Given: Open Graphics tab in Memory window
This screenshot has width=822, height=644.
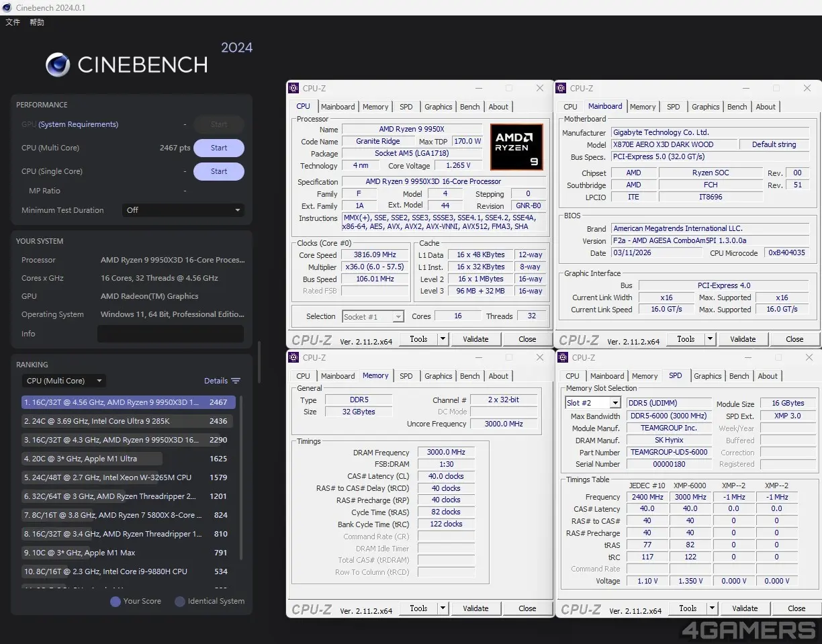Looking at the screenshot, I should tap(439, 376).
